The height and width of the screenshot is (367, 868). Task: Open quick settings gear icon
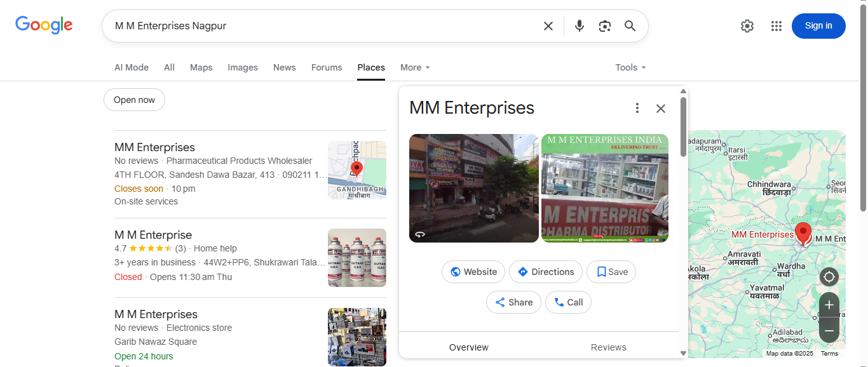(x=747, y=26)
